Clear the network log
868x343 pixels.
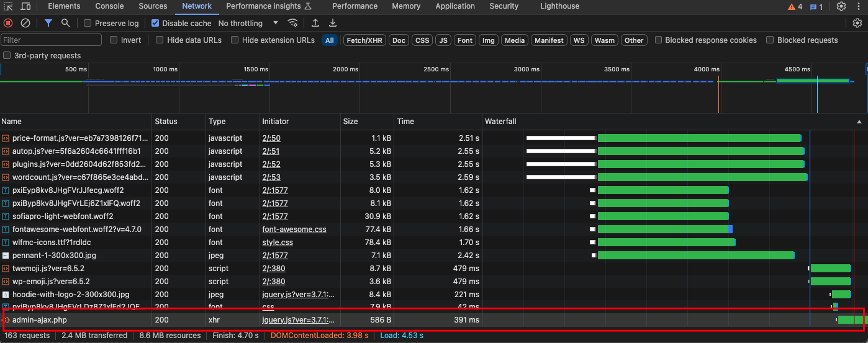[x=25, y=23]
